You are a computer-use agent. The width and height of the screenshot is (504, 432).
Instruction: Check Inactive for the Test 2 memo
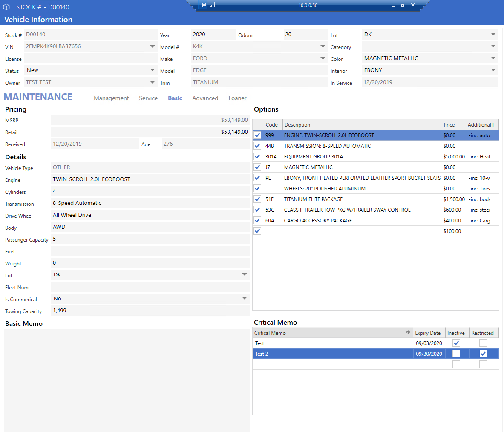tap(456, 354)
